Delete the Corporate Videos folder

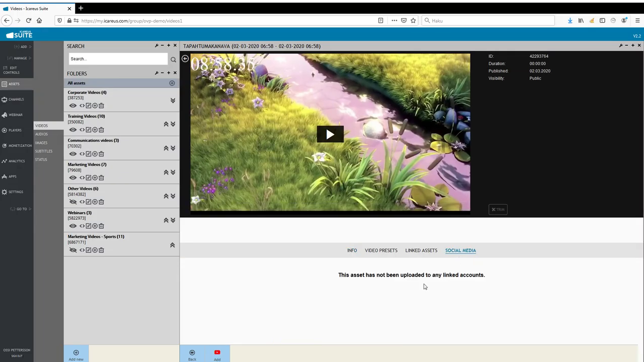coord(101,106)
